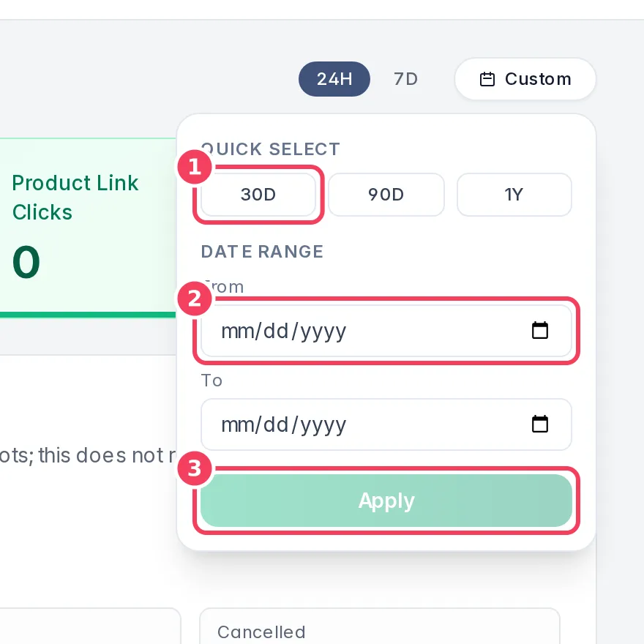
Task: Click the DATE RANGE heading
Action: pyautogui.click(x=262, y=251)
